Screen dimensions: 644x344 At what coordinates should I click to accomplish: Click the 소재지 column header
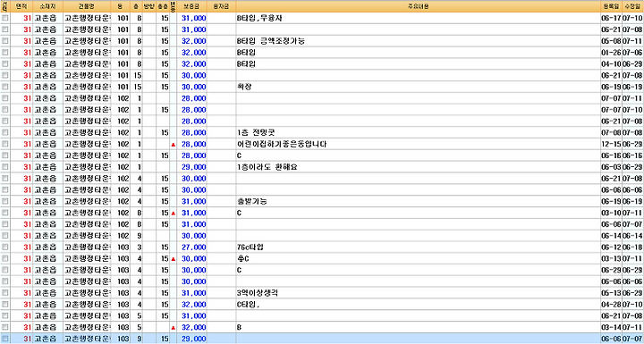point(47,6)
